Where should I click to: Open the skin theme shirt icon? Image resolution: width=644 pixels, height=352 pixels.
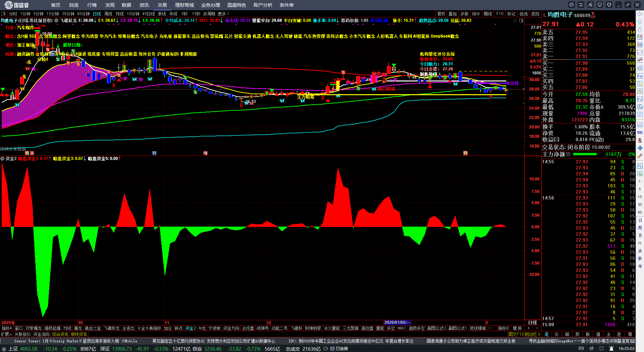609,5
